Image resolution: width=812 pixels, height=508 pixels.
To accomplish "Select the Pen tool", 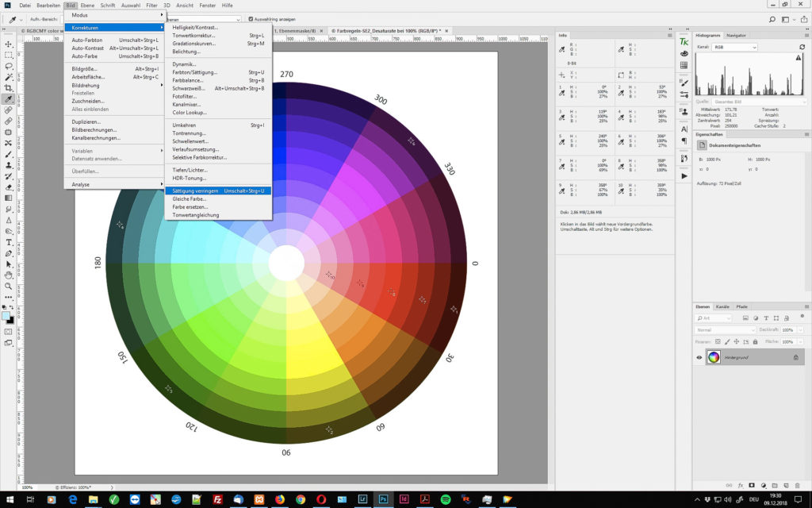I will click(9, 253).
